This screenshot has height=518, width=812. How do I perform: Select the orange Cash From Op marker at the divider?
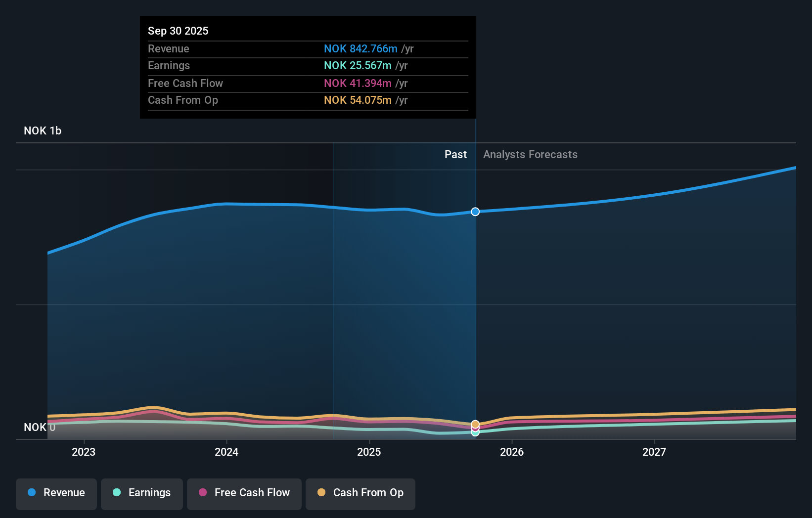tap(475, 424)
